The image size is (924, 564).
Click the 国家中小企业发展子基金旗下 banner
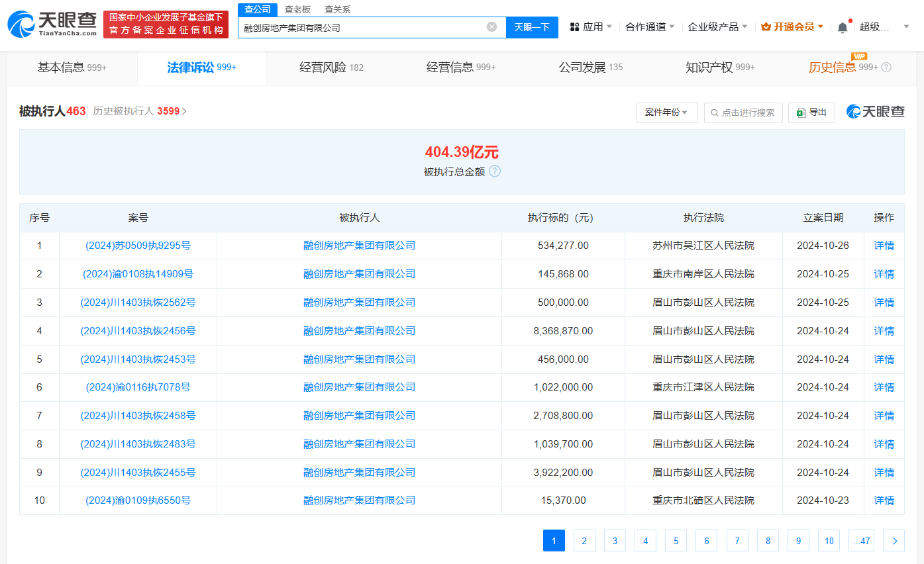point(166,24)
